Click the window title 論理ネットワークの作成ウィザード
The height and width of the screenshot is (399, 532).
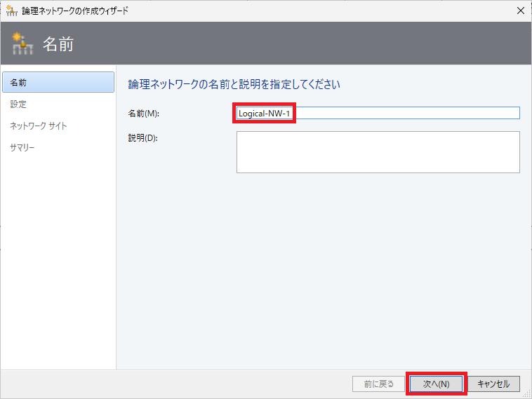click(75, 11)
